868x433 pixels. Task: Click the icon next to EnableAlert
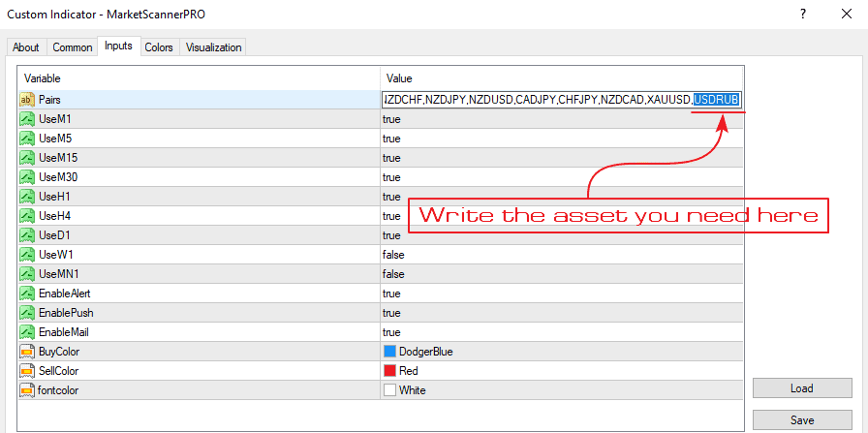pyautogui.click(x=26, y=294)
